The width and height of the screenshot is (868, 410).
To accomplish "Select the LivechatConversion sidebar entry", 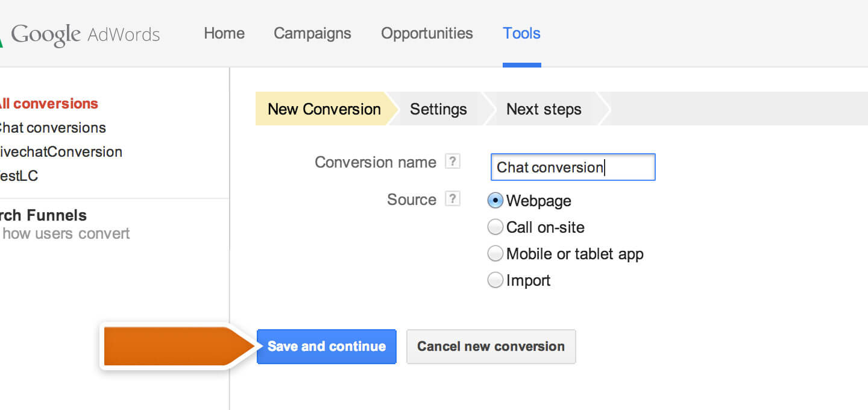I will [60, 151].
